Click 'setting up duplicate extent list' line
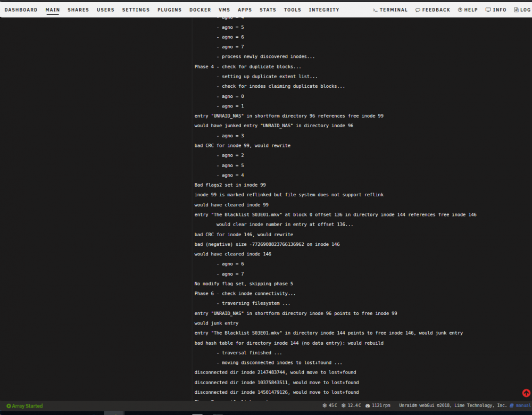The image size is (532, 415). [x=267, y=76]
